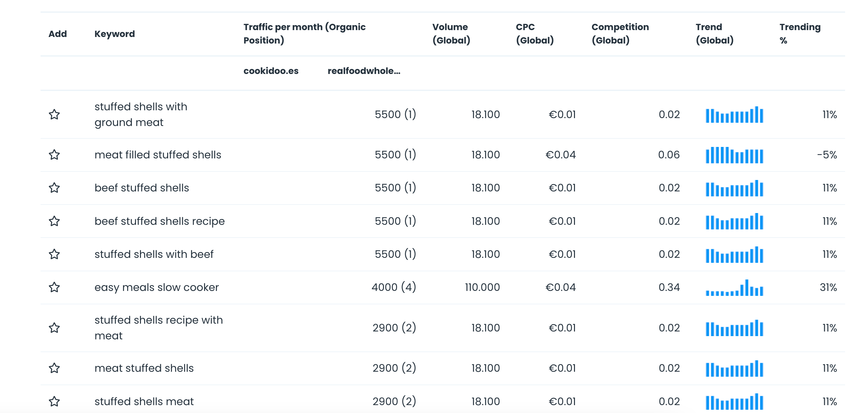Click the cookidoo.es domain subheader
Viewport: 868px width, 413px height.
(x=271, y=71)
